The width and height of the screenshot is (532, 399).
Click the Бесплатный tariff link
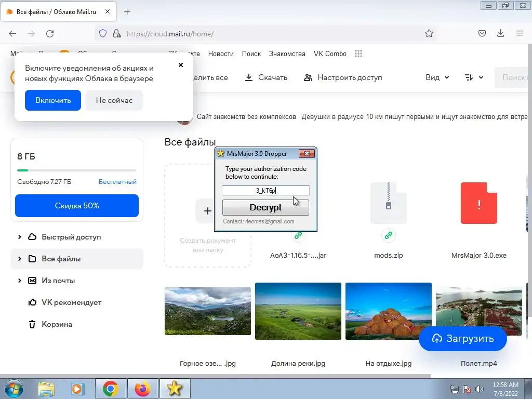pos(117,181)
